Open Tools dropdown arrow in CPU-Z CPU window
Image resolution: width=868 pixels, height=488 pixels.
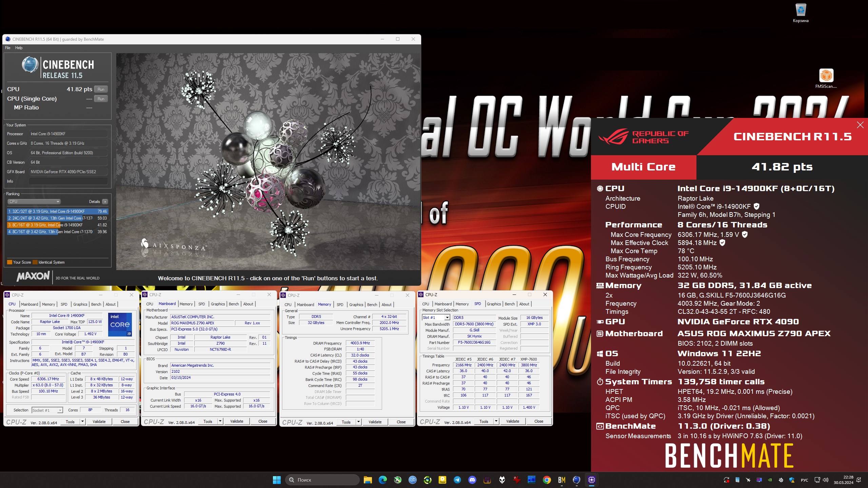(82, 422)
